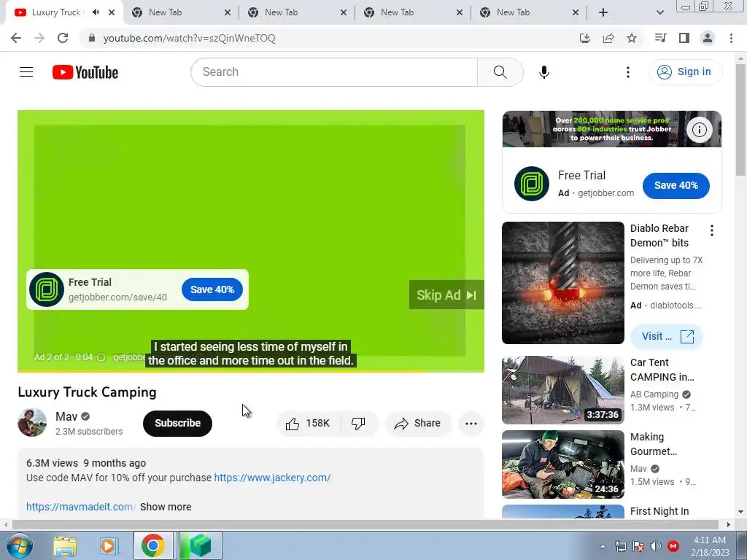Like the video with 158K thumbs up
Viewport: 747px width, 560px height.
point(308,424)
